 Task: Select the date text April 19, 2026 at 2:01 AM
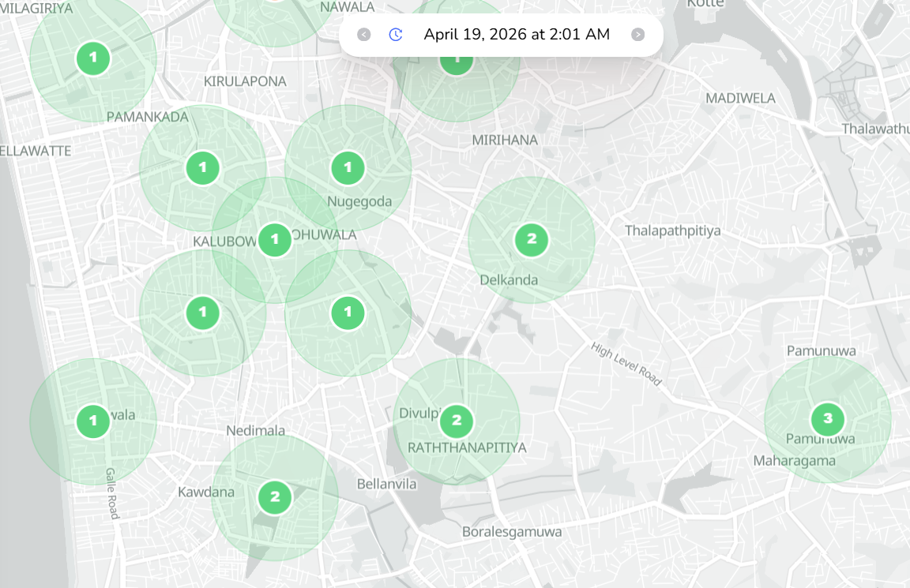pyautogui.click(x=517, y=34)
